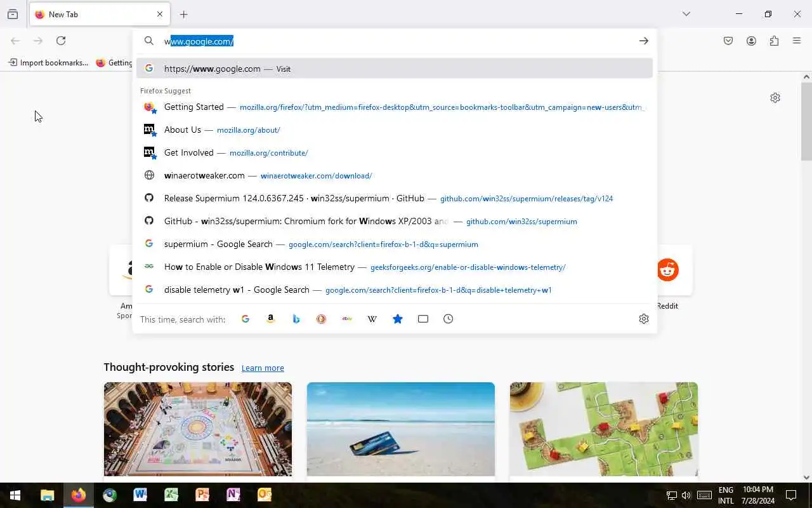Reload the current page
The width and height of the screenshot is (812, 508).
point(61,41)
